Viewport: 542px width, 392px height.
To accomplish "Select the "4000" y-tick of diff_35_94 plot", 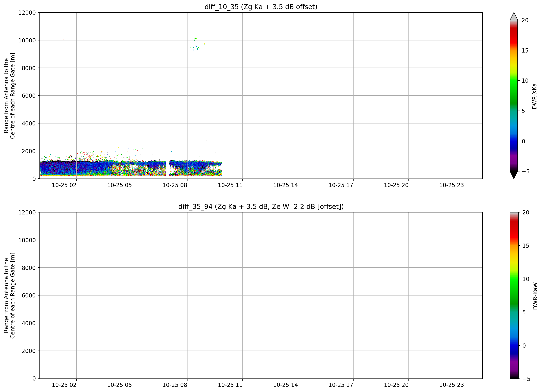I will [29, 323].
